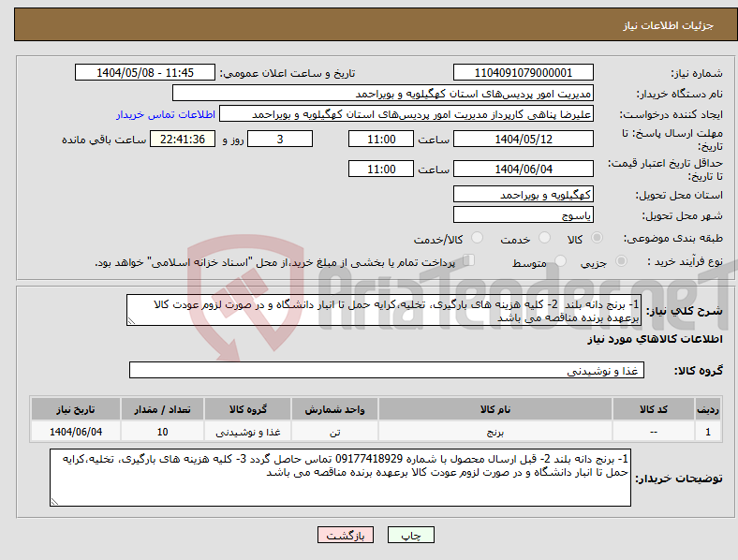
Task: Click the remaining days field showing 3
Action: click(x=280, y=140)
